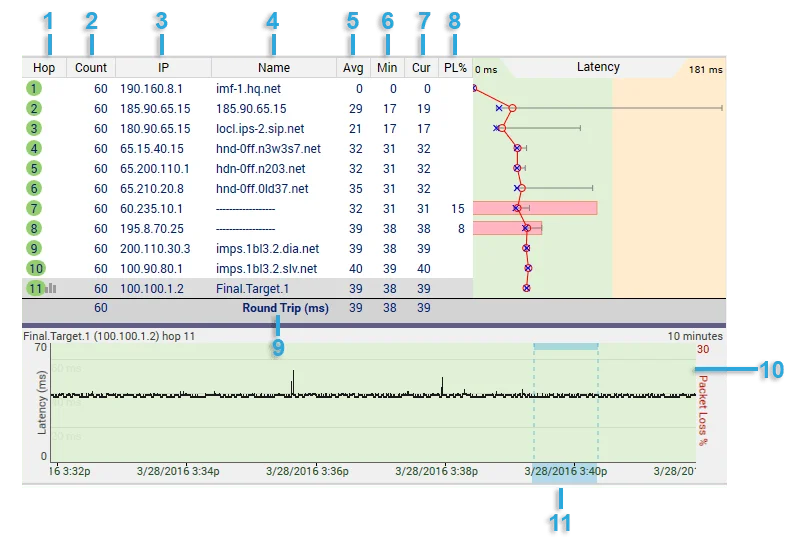Sort by the Hop column header
Image resolution: width=793 pixels, height=544 pixels.
pos(44,68)
